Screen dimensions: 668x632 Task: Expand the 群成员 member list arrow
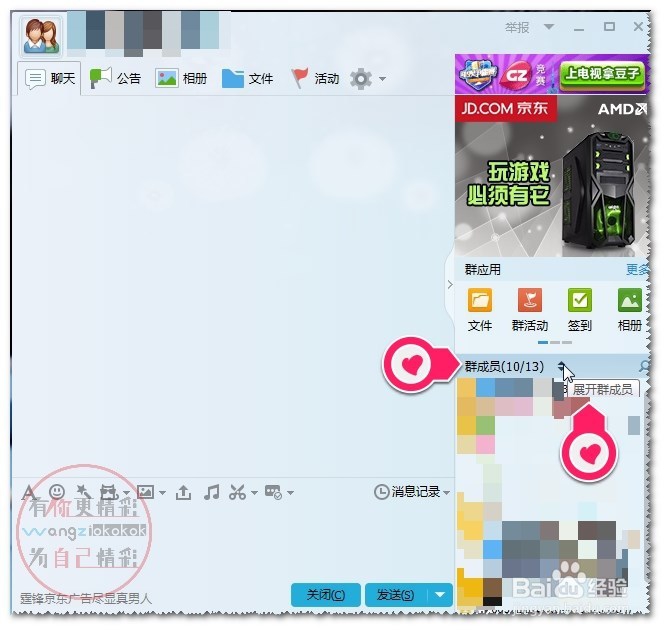561,366
